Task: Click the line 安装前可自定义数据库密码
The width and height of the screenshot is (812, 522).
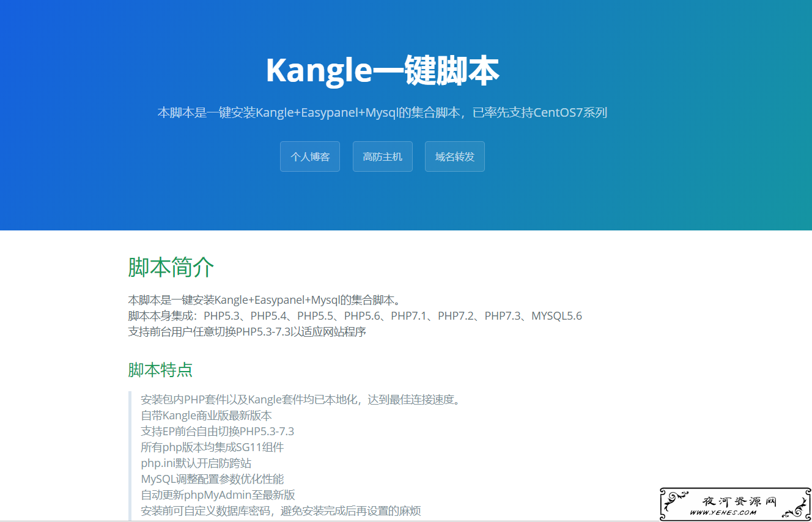Action: [x=281, y=511]
